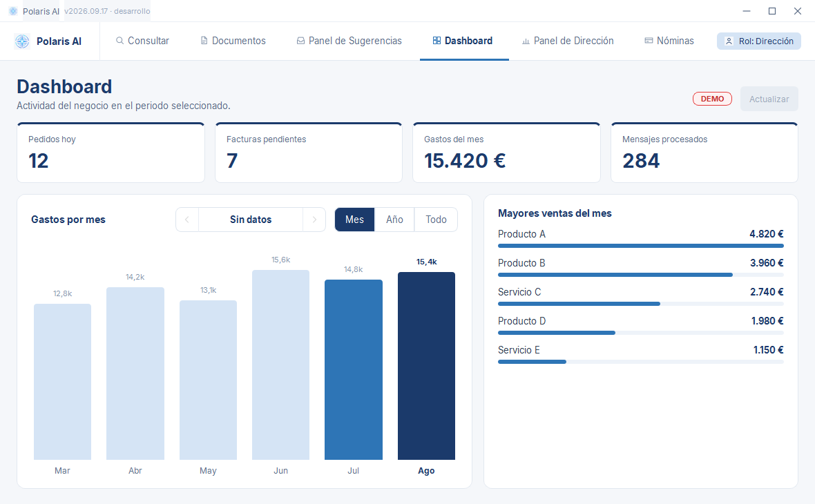The width and height of the screenshot is (815, 504).
Task: Minimize the Polaris AI window
Action: pyautogui.click(x=747, y=11)
